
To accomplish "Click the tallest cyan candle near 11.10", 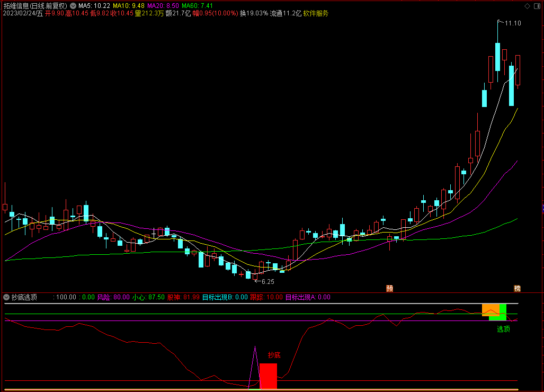I will 497,57.
